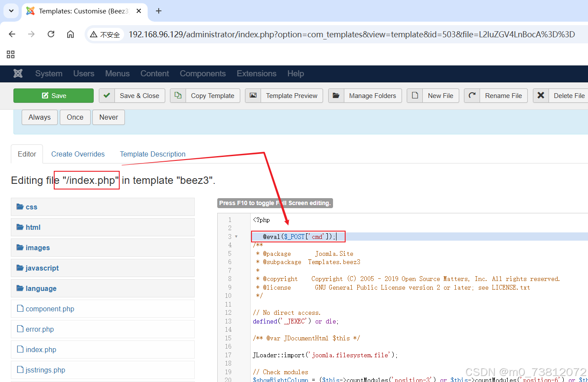This screenshot has width=588, height=382.
Task: Click line number 17 in the gutter
Action: point(228,355)
